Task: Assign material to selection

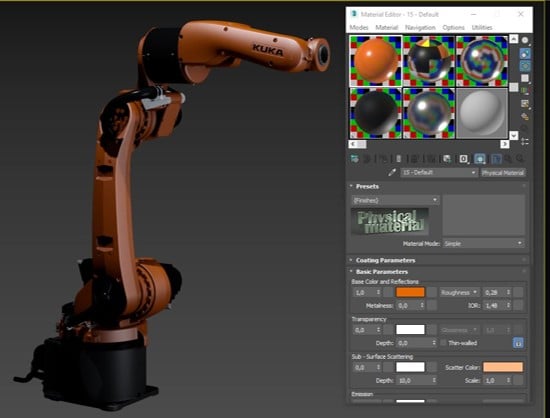Action: point(383,159)
